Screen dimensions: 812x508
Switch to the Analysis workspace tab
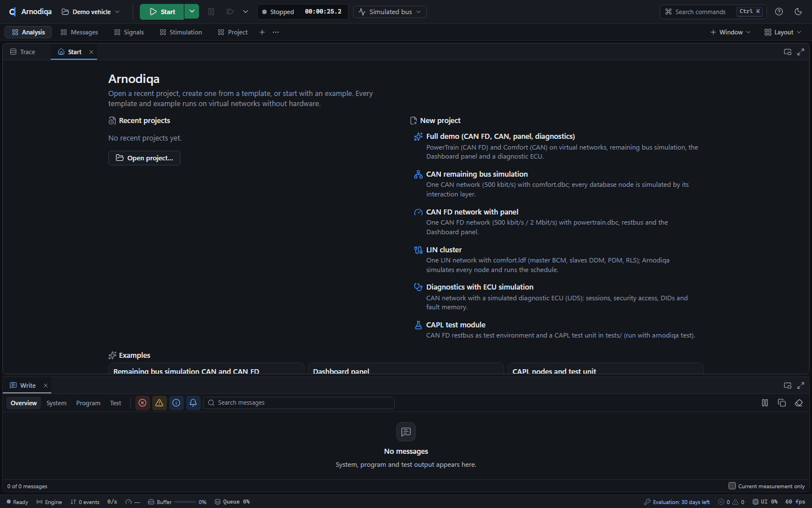(28, 32)
